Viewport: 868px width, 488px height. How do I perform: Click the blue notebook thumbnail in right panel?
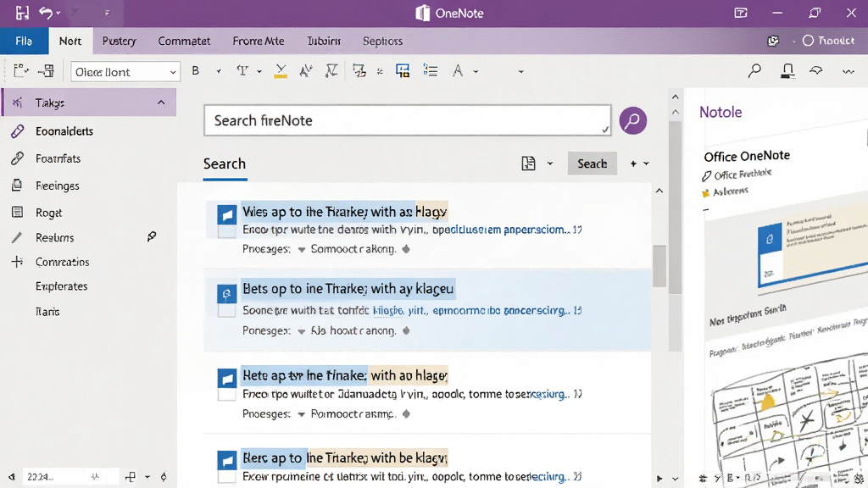[812, 247]
